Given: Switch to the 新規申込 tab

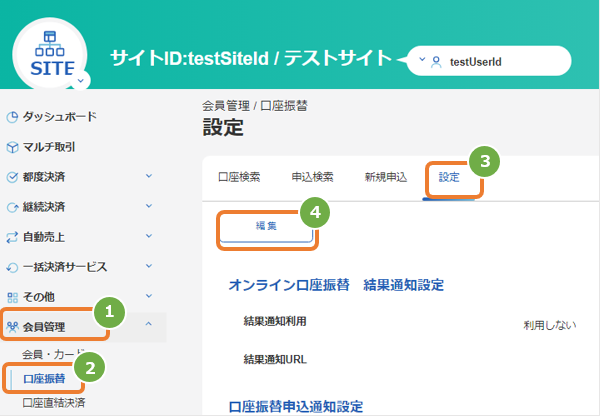Looking at the screenshot, I should (x=386, y=177).
